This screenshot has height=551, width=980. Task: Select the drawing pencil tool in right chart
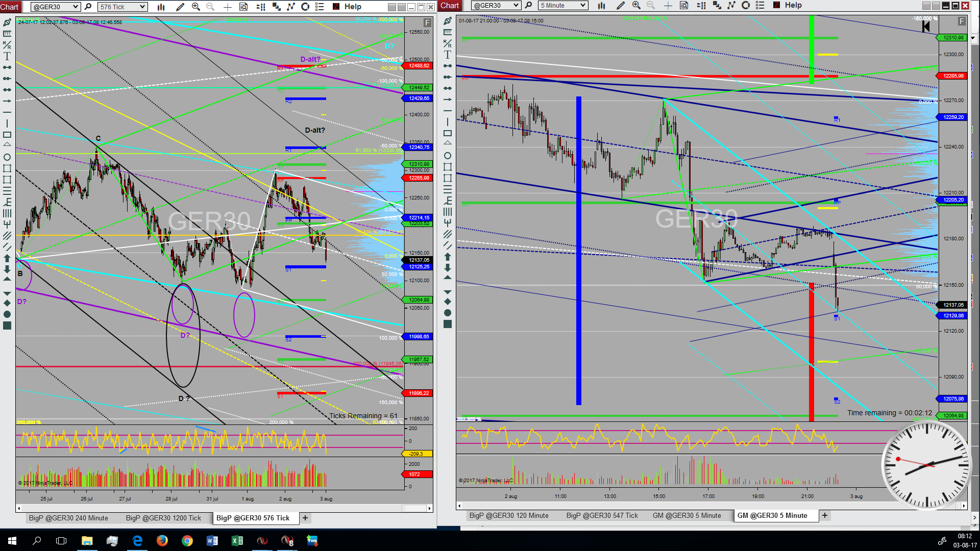click(620, 5)
